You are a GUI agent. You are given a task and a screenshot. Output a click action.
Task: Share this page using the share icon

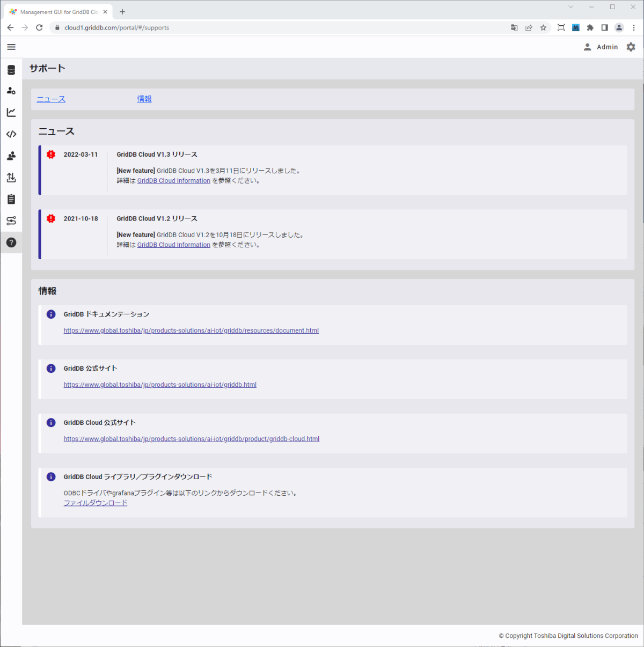click(529, 27)
